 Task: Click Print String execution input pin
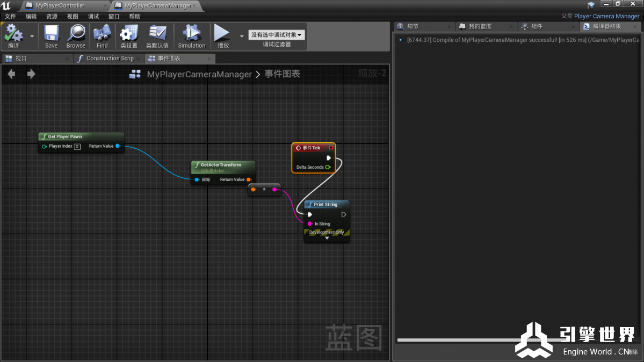[x=310, y=214]
